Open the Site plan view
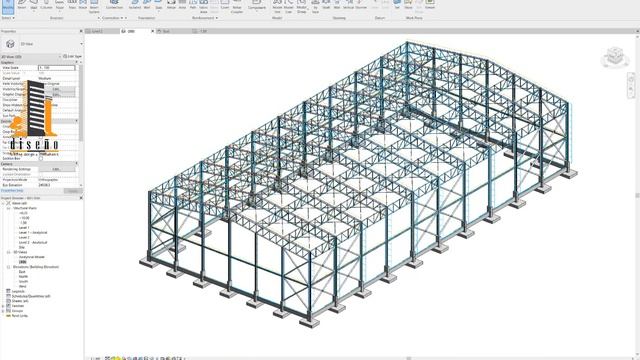 point(22,247)
